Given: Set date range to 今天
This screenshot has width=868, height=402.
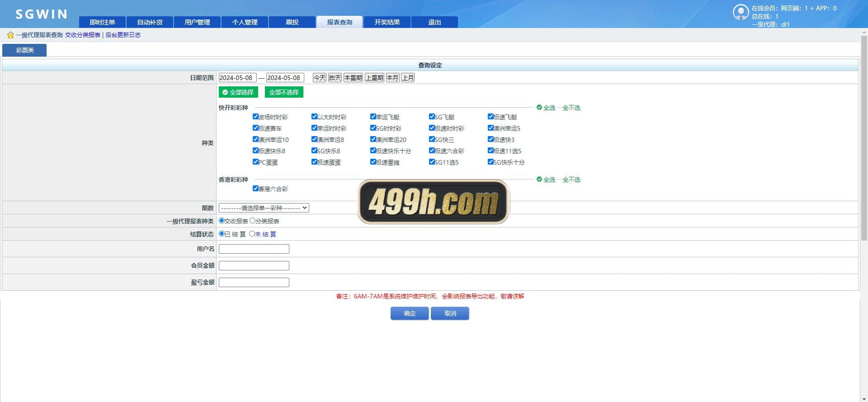Looking at the screenshot, I should [320, 78].
